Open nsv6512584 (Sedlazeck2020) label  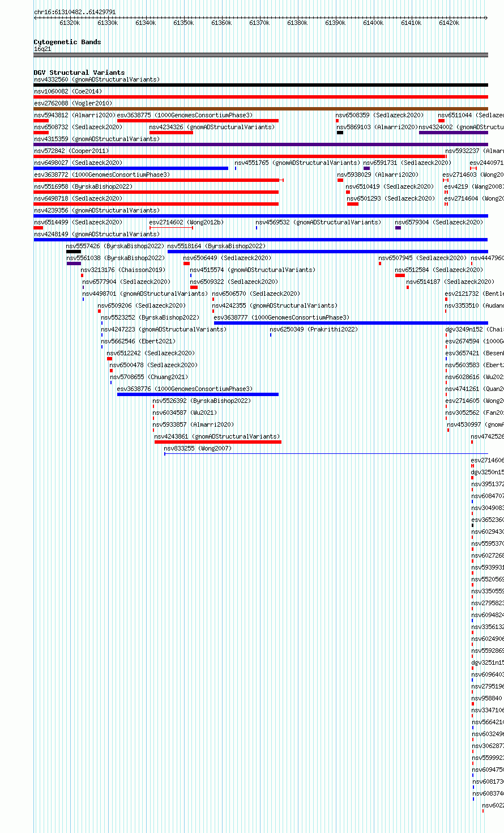439,270
